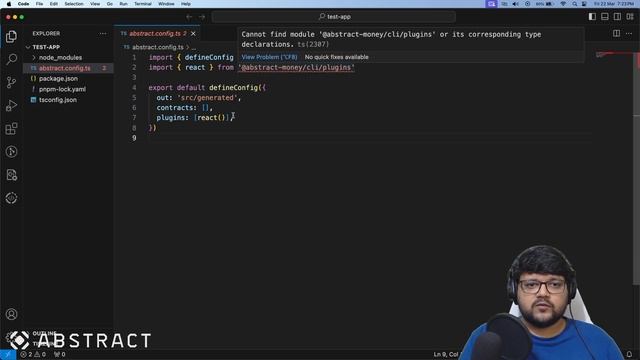Open notifications bell in status bar
Viewport: 640px width, 360px height.
(629, 354)
